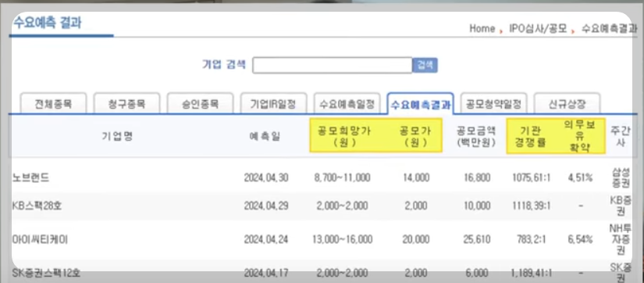
Task: Click the NH투자증권 underwriter cell
Action: (x=621, y=239)
